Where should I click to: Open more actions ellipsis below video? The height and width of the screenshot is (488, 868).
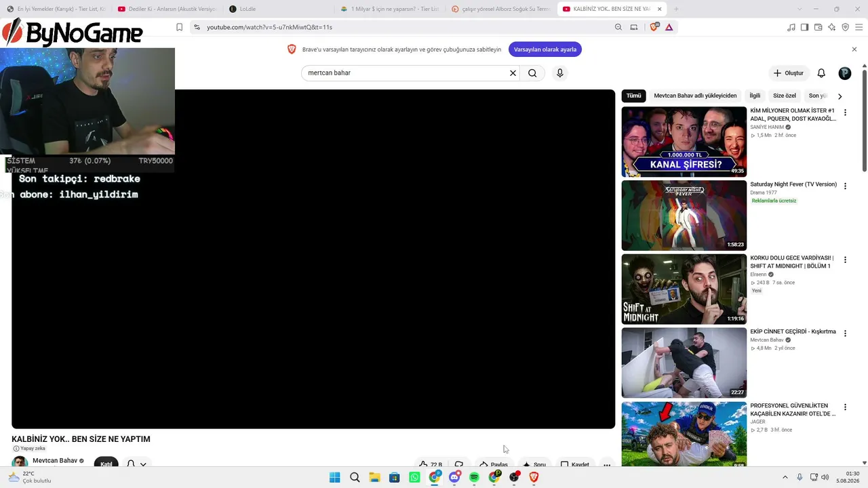click(607, 465)
